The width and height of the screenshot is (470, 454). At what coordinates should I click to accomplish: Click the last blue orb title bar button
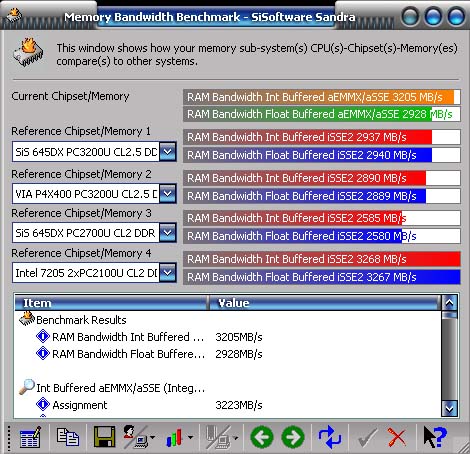coord(456,16)
